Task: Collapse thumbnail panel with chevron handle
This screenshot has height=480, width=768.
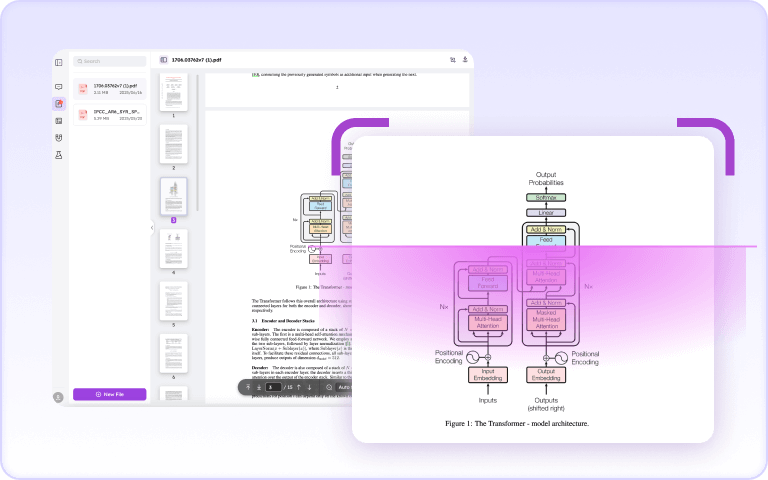Action: pos(152,227)
